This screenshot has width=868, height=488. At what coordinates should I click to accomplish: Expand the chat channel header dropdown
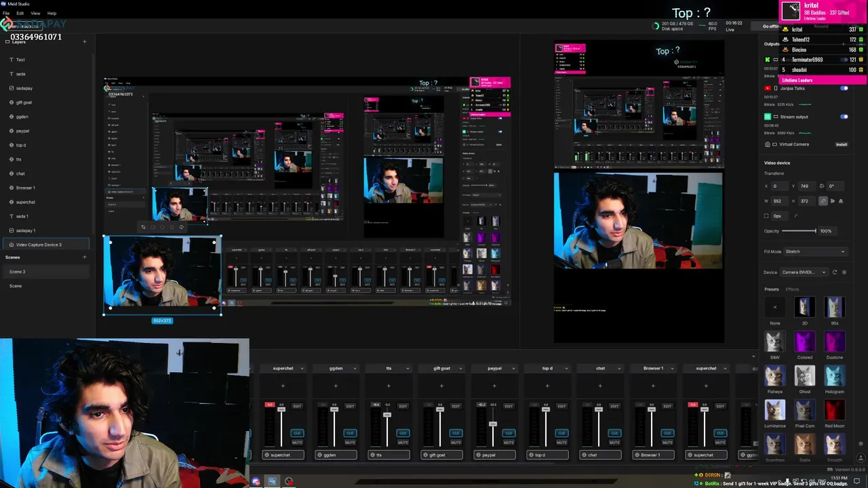point(619,369)
